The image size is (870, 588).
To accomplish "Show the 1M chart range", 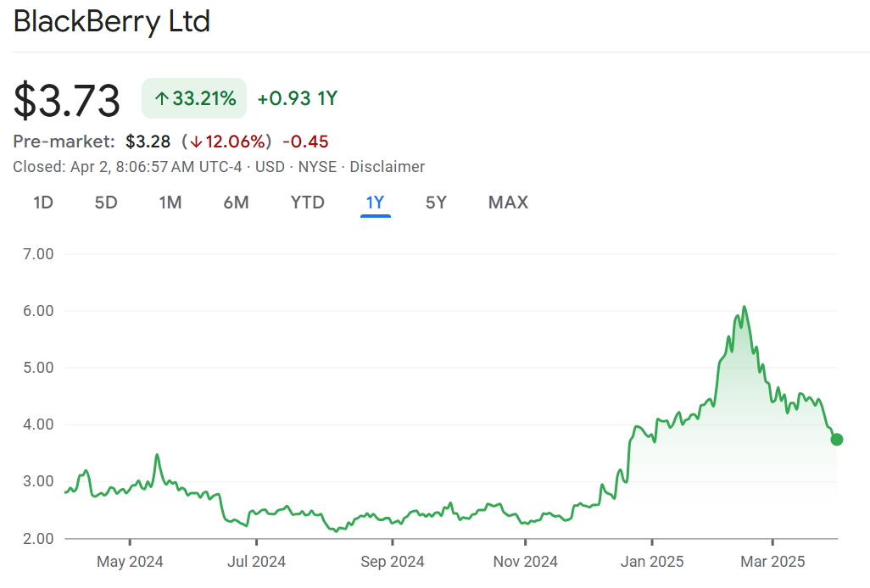I will (170, 202).
